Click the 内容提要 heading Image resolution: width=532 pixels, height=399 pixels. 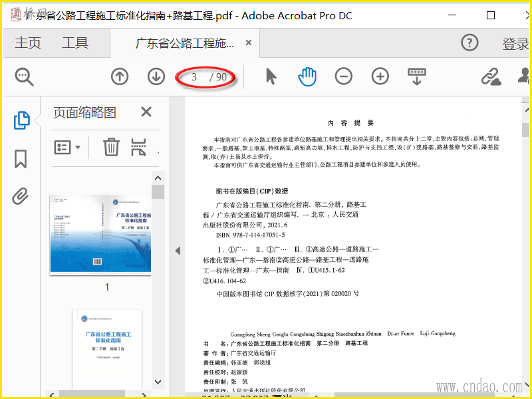click(351, 123)
